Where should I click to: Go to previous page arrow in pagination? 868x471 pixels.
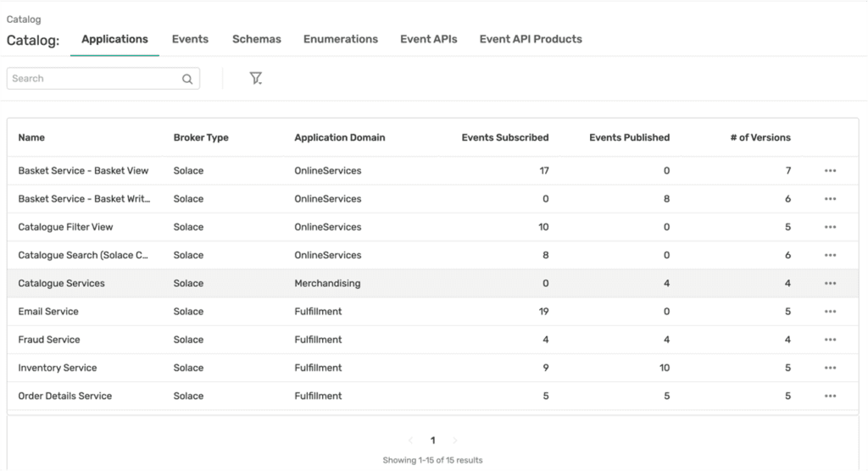point(411,441)
